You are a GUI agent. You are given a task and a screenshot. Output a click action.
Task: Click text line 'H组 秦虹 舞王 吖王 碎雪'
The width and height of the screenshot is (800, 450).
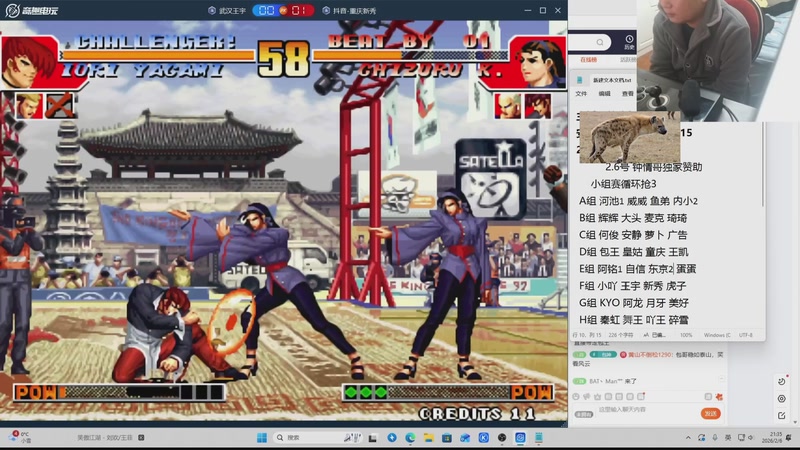point(634,319)
